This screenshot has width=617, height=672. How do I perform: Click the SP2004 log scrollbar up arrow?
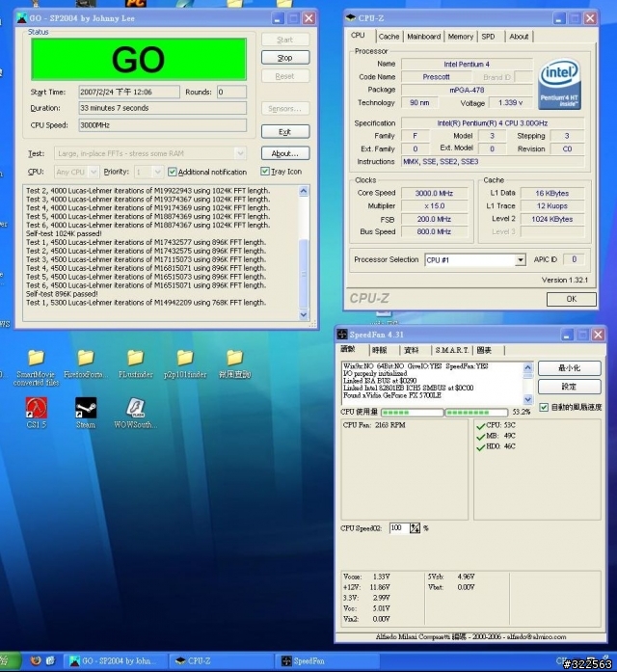304,191
